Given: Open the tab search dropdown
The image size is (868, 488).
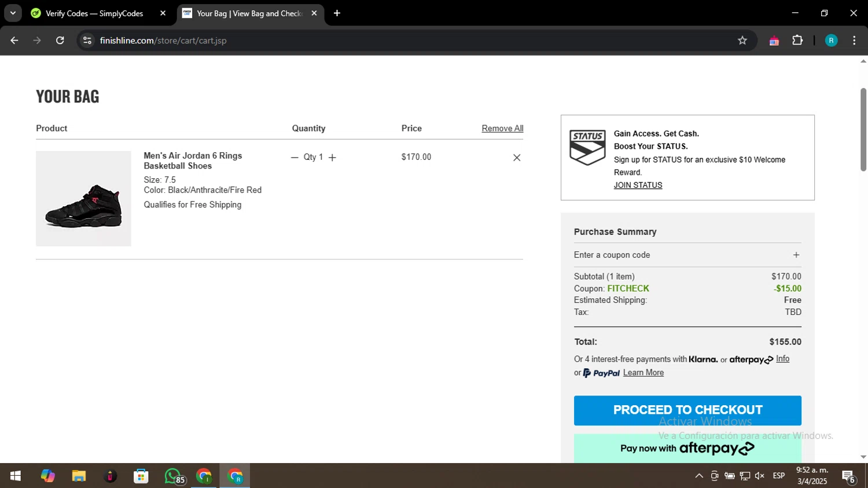Looking at the screenshot, I should pyautogui.click(x=13, y=13).
